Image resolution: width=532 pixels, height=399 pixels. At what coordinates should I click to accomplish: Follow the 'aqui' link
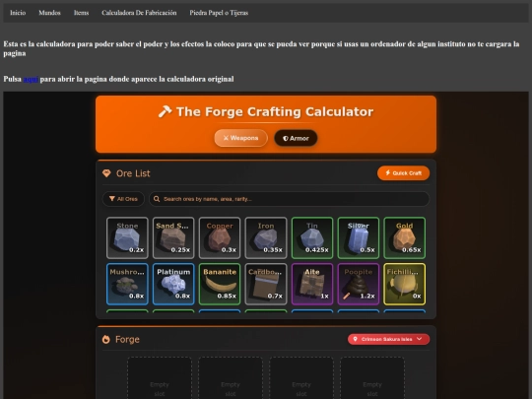pos(31,79)
